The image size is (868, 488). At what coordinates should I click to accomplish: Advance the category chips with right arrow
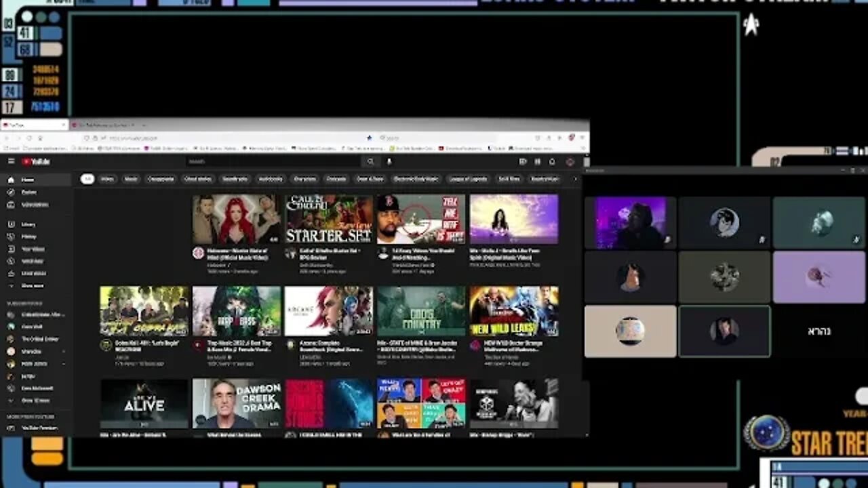tap(576, 180)
